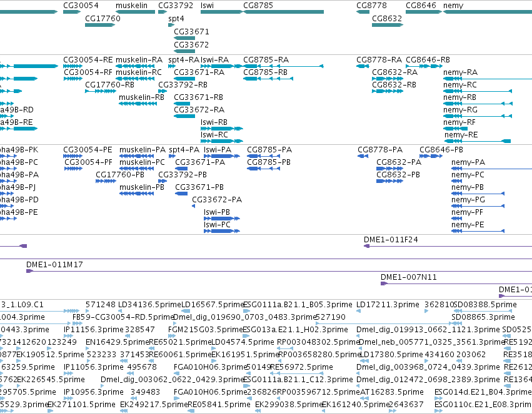Click transcript nemy-RC
The image size is (532, 414).
point(460,86)
